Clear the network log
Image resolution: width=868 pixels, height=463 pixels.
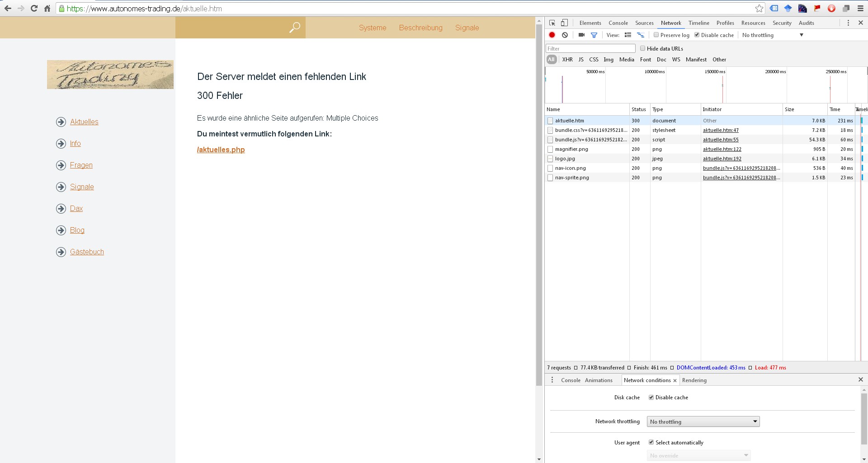(x=565, y=35)
